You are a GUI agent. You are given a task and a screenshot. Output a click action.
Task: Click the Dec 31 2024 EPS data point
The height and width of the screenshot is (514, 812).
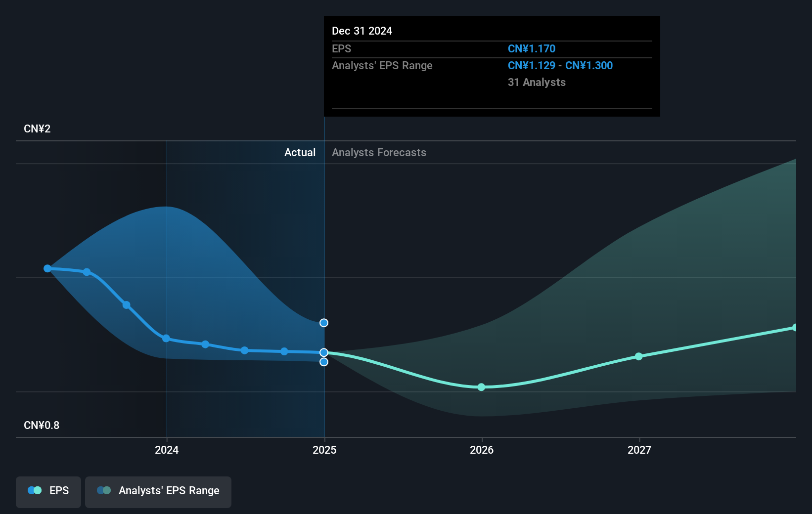point(324,352)
